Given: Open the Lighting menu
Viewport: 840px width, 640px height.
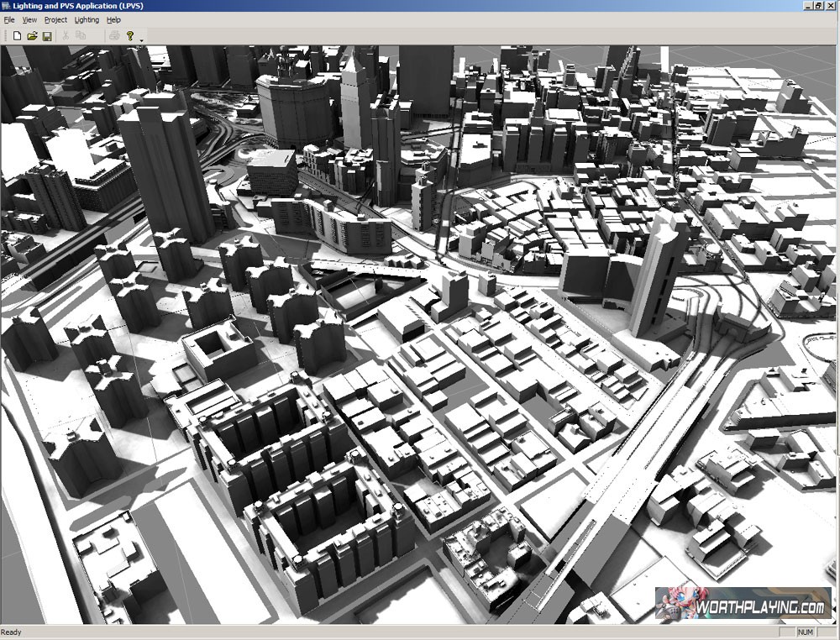Looking at the screenshot, I should click(x=87, y=19).
